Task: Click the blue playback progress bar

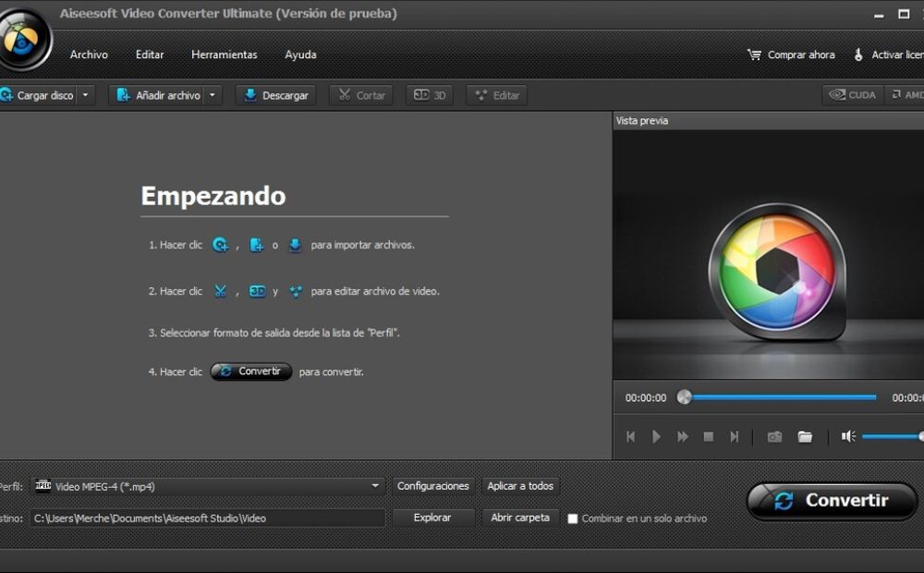Action: 784,397
